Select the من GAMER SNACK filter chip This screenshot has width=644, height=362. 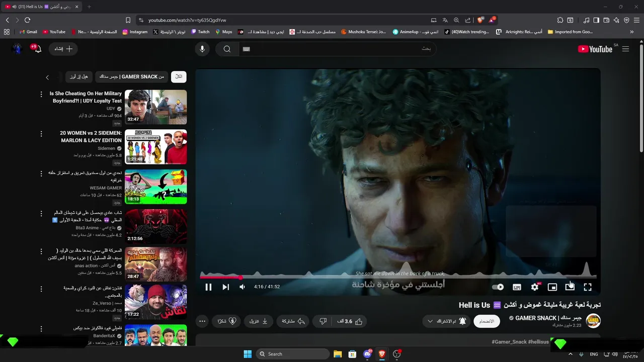pyautogui.click(x=131, y=77)
